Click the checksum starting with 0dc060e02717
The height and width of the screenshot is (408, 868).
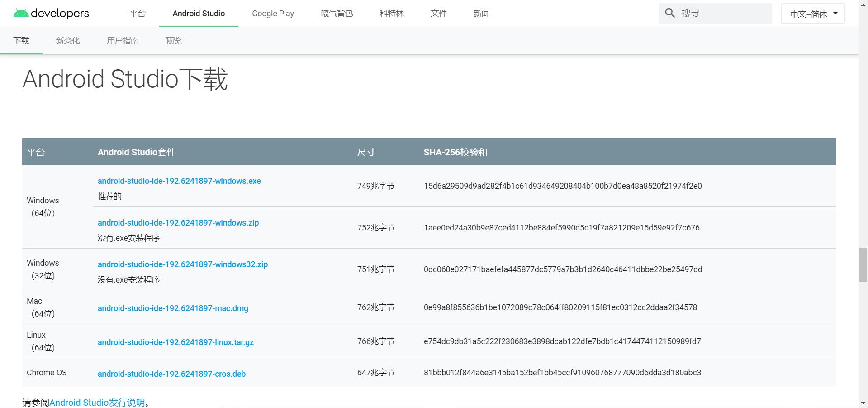coord(563,269)
